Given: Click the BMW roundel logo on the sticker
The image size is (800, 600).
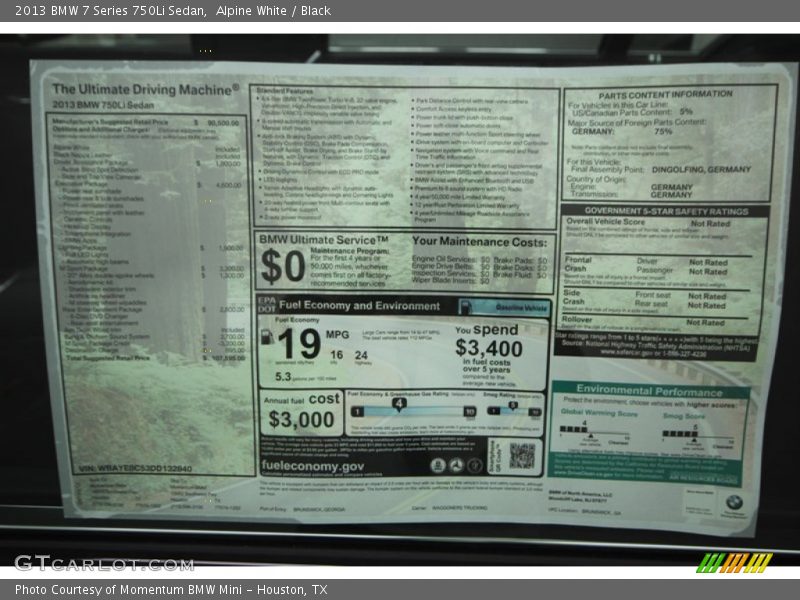Looking at the screenshot, I should tap(734, 502).
